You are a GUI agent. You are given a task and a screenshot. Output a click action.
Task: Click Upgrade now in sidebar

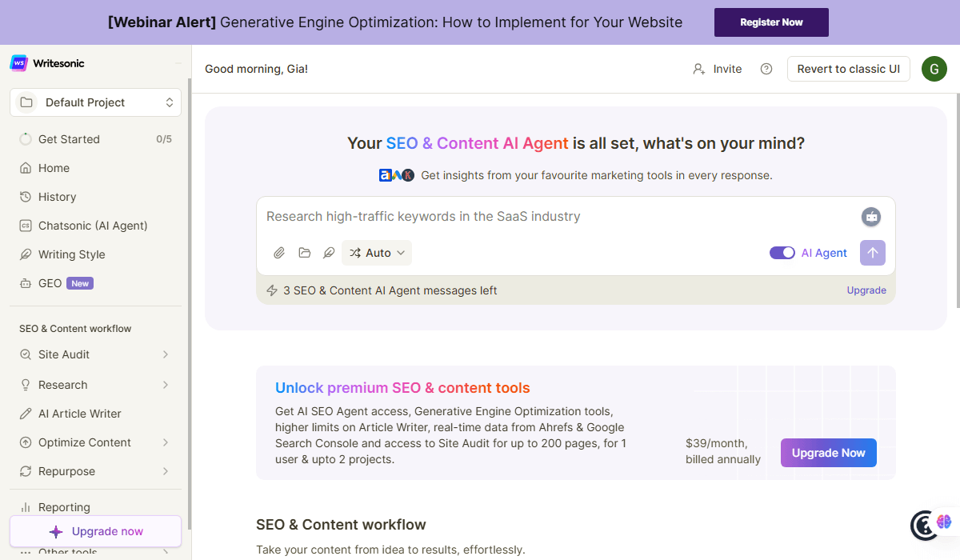(95, 531)
